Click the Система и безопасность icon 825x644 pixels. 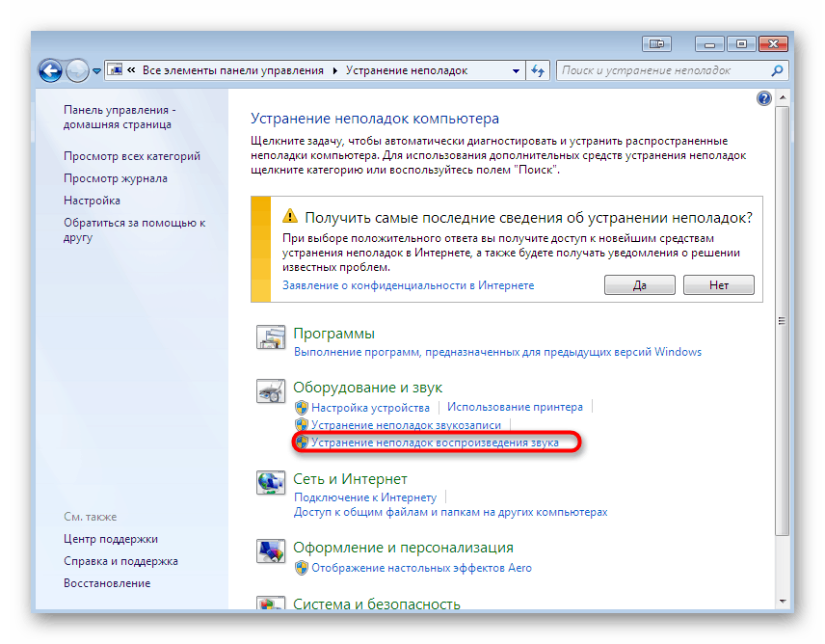click(x=271, y=604)
